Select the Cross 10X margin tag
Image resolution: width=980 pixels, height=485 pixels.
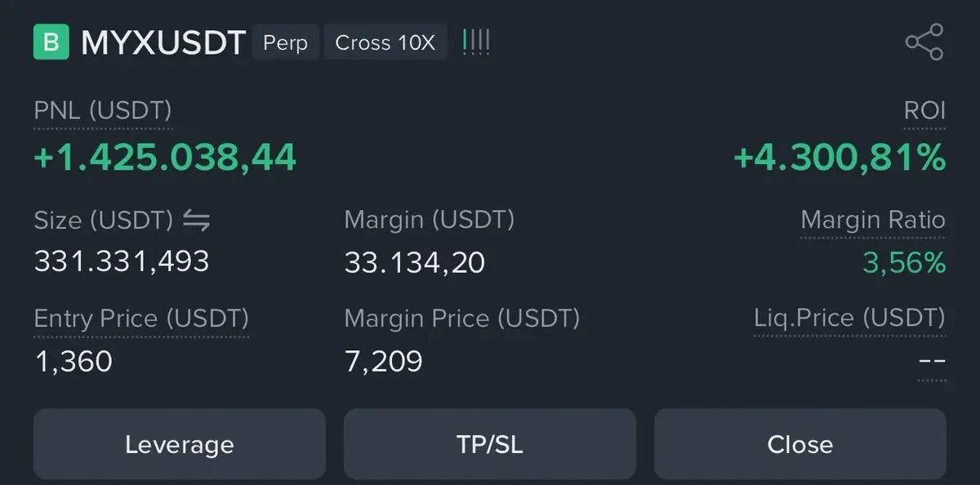pos(385,42)
